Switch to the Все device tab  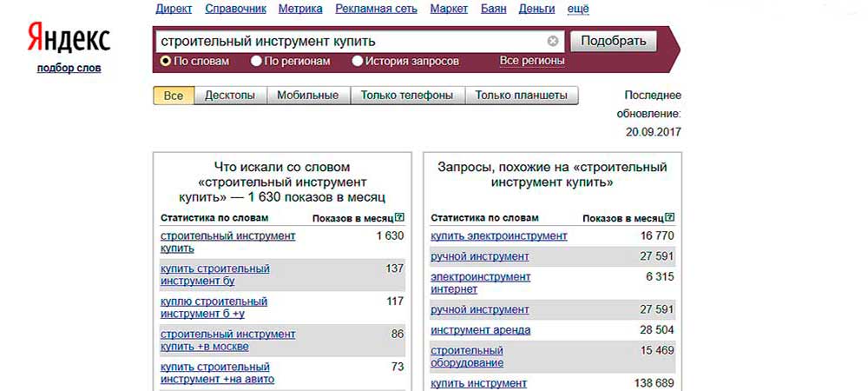coord(174,96)
